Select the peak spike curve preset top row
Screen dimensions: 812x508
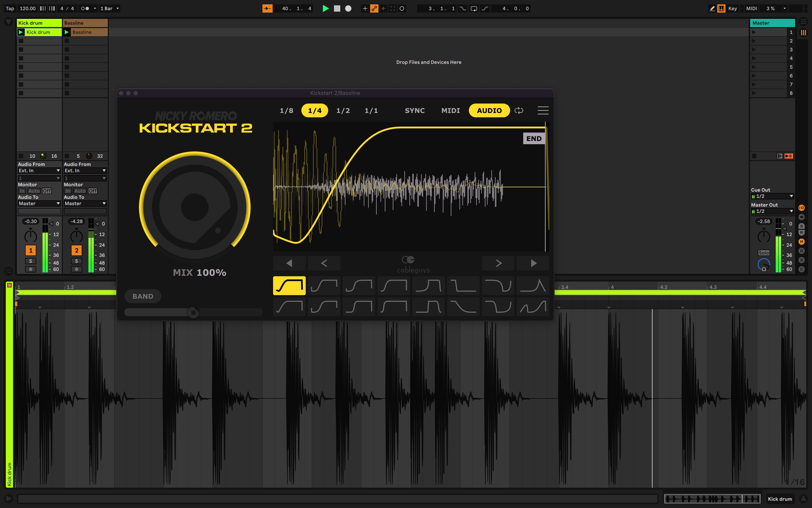click(533, 286)
